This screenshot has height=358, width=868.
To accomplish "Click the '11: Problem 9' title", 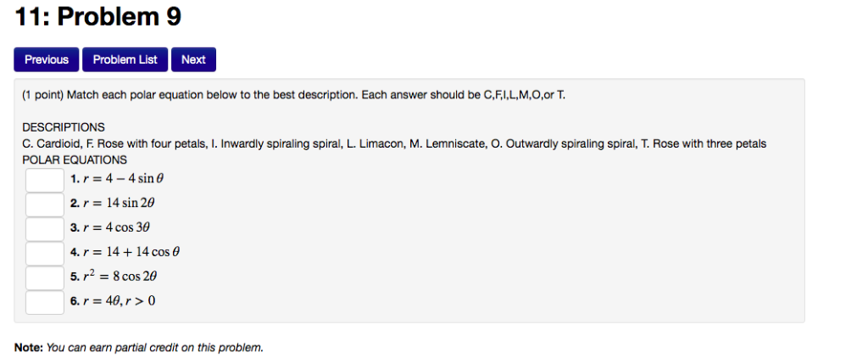I will click(x=97, y=17).
